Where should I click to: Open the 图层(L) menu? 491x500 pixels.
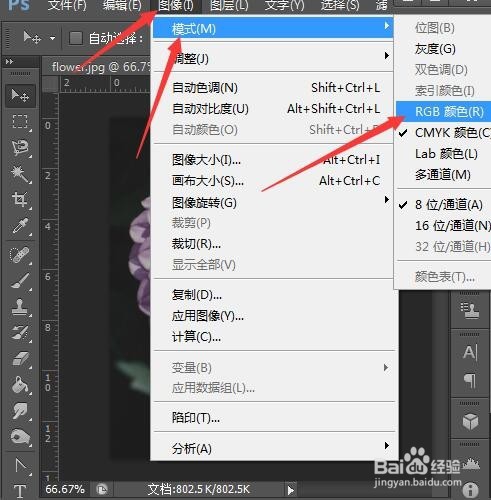(229, 5)
